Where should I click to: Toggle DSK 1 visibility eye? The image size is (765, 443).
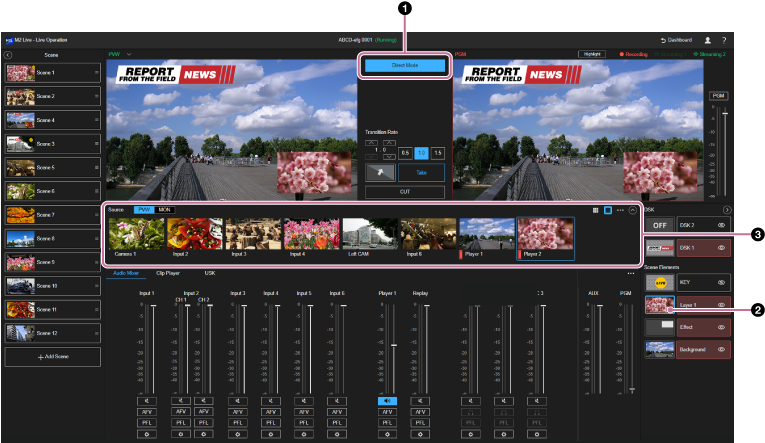point(722,248)
